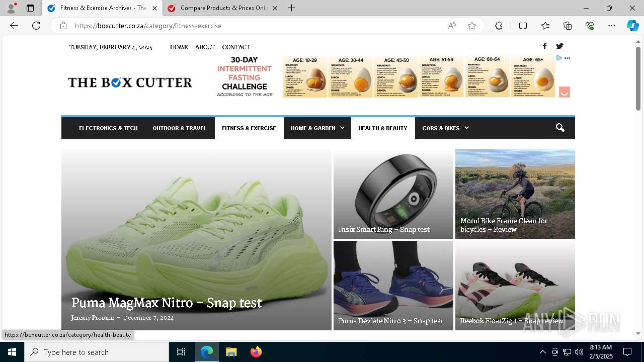This screenshot has height=362, width=644.
Task: Open the Home & Garden category
Action: tap(313, 128)
